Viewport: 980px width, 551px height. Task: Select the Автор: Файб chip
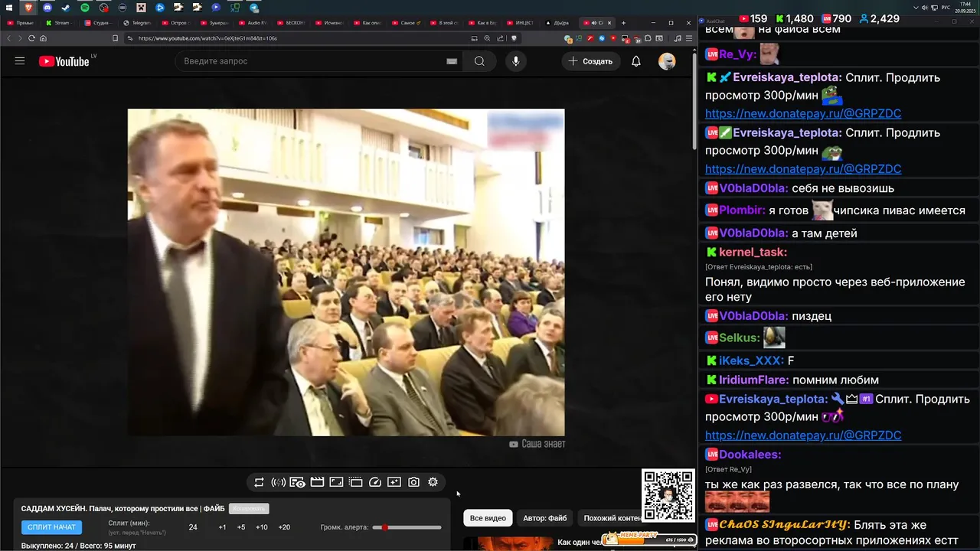[x=545, y=518]
